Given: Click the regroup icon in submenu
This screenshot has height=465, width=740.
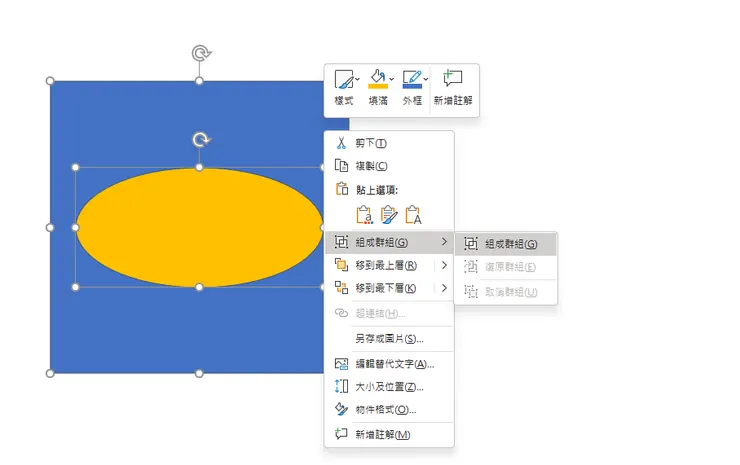Looking at the screenshot, I should pos(471,267).
